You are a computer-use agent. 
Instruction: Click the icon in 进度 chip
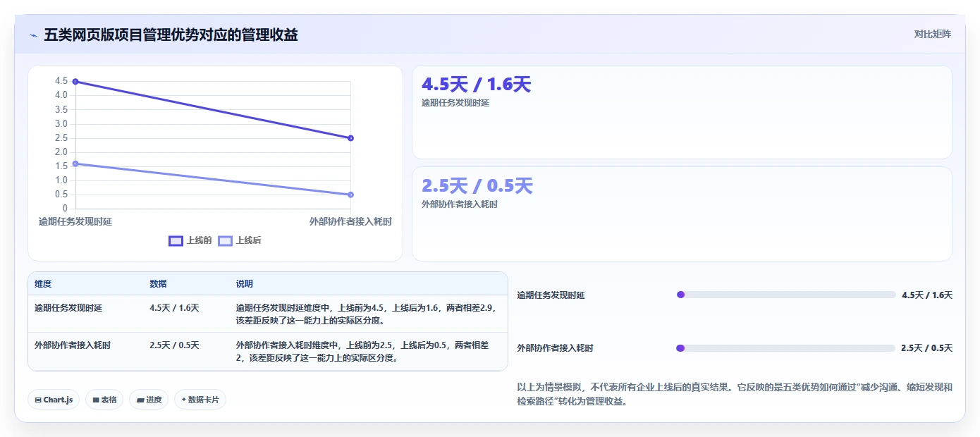coord(140,400)
